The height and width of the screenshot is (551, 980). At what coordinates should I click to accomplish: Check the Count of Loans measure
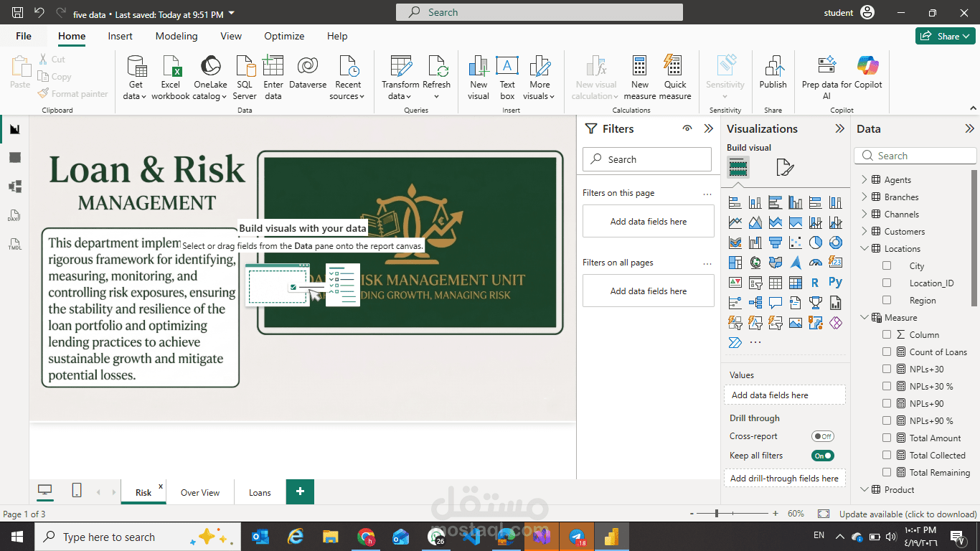[x=887, y=352]
